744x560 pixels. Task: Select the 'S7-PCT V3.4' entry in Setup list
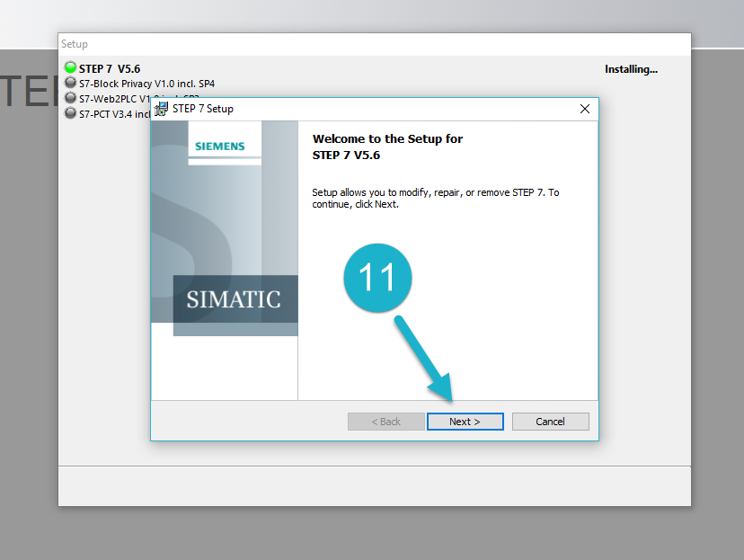pos(114,114)
